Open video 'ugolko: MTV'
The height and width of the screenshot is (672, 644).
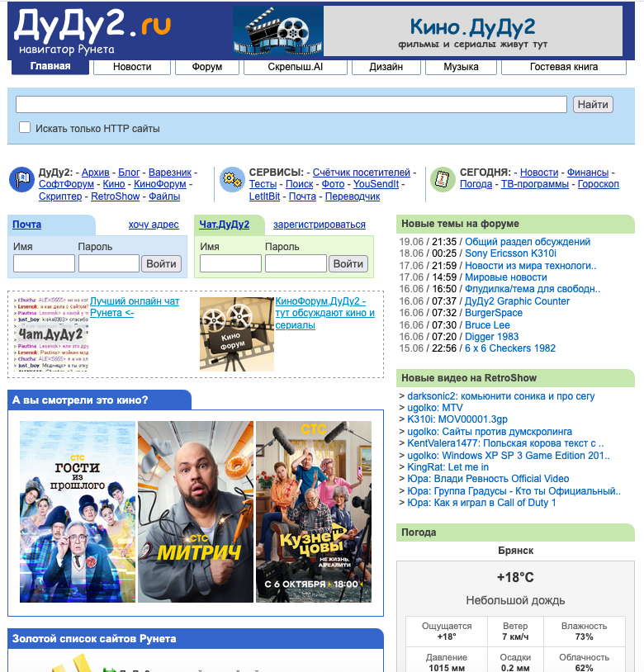coord(435,408)
